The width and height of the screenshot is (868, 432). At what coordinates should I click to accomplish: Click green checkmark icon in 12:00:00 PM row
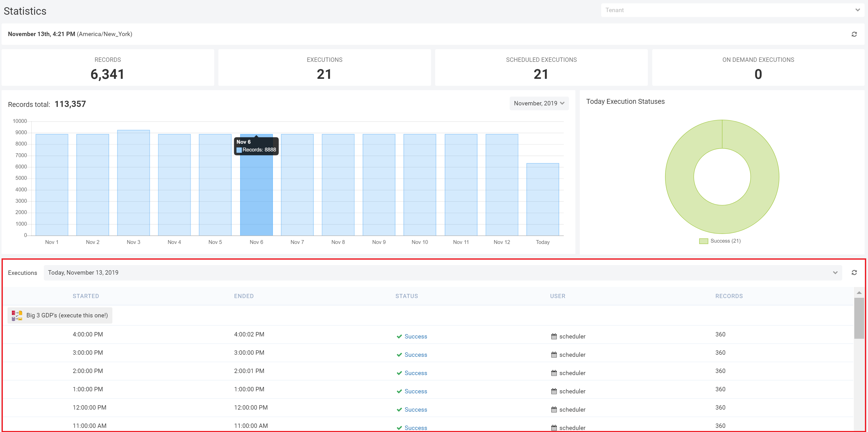click(x=399, y=409)
